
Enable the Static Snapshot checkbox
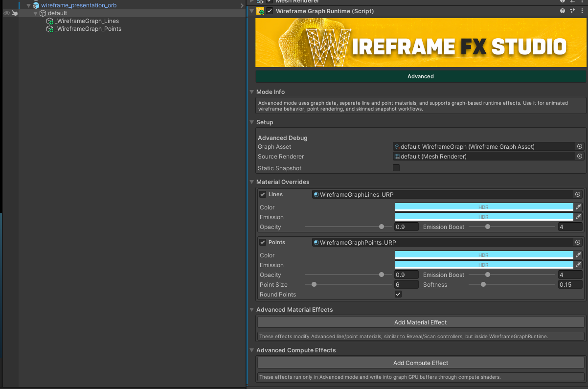[396, 168]
